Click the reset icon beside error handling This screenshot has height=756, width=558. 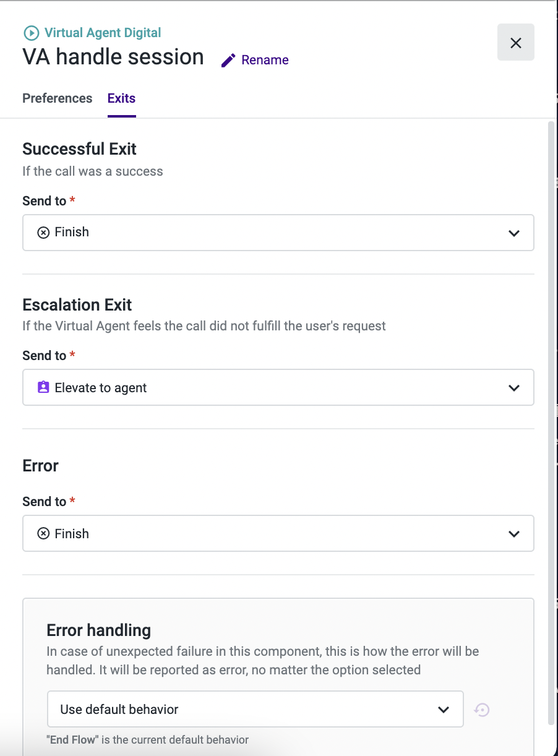482,710
